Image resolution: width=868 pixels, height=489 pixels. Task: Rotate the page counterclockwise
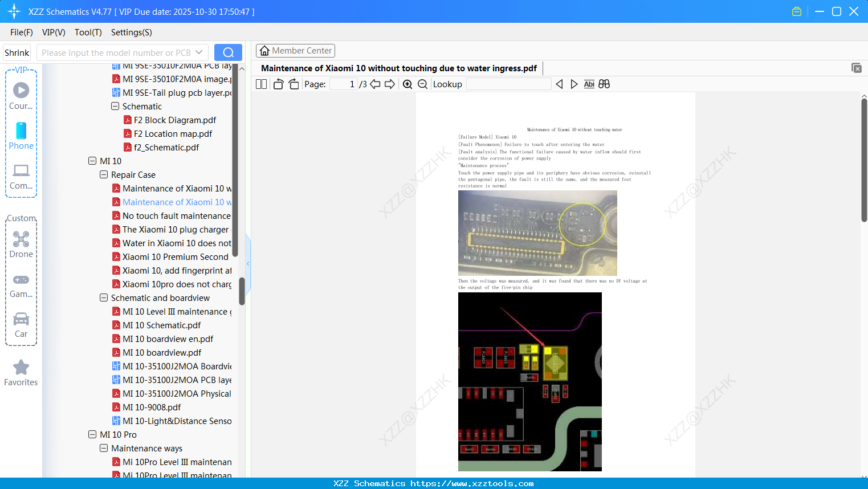point(279,84)
